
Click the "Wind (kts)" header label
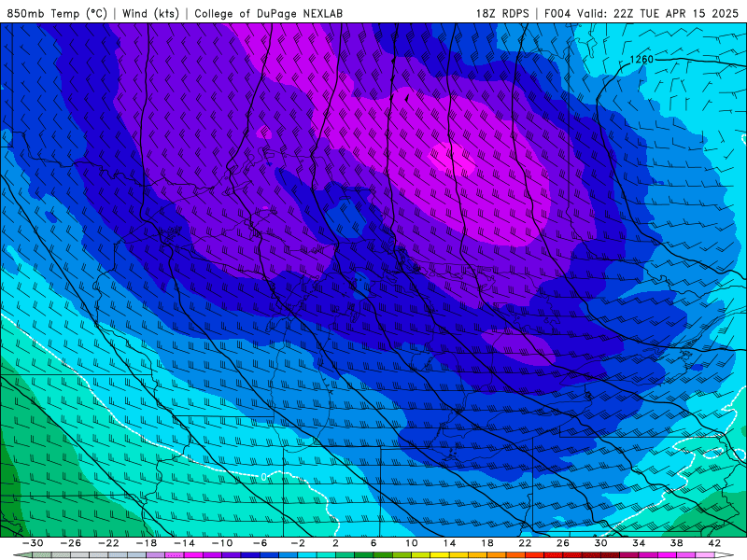150,13
